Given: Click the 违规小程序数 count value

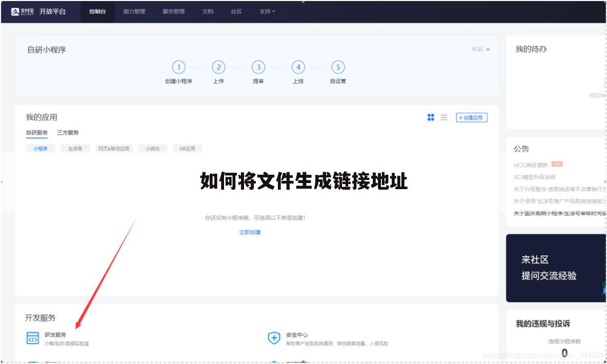Looking at the screenshot, I should [x=564, y=353].
